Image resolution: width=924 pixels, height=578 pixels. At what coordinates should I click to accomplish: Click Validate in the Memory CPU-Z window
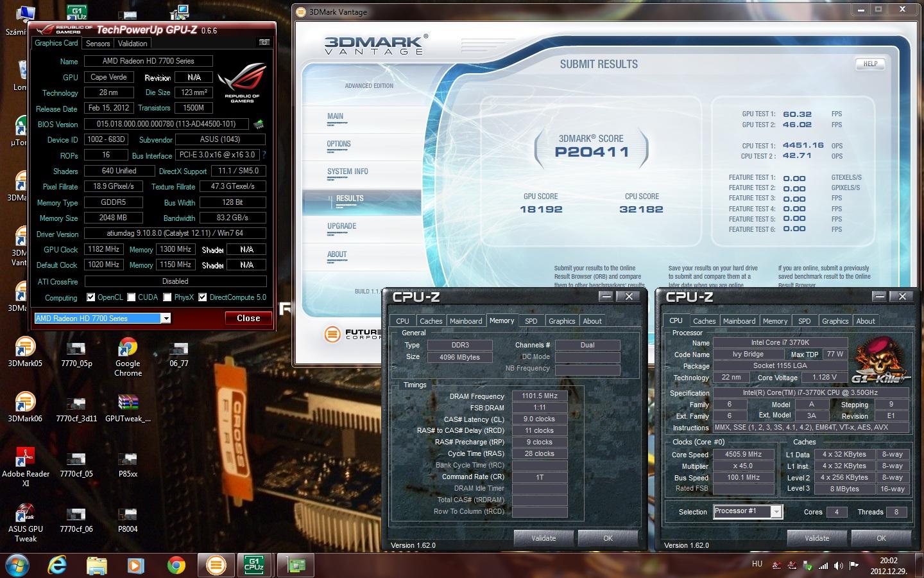click(543, 538)
